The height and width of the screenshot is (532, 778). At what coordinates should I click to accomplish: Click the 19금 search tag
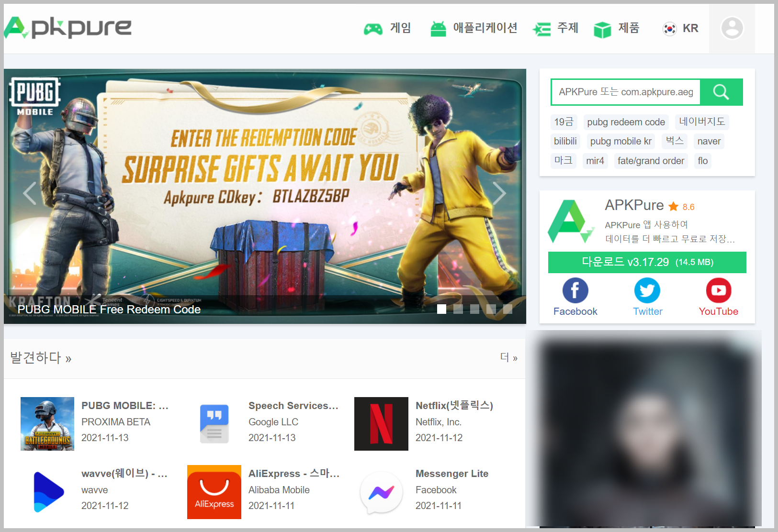pyautogui.click(x=564, y=122)
